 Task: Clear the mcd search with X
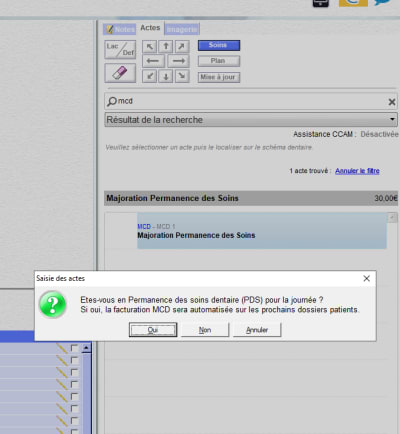point(392,102)
